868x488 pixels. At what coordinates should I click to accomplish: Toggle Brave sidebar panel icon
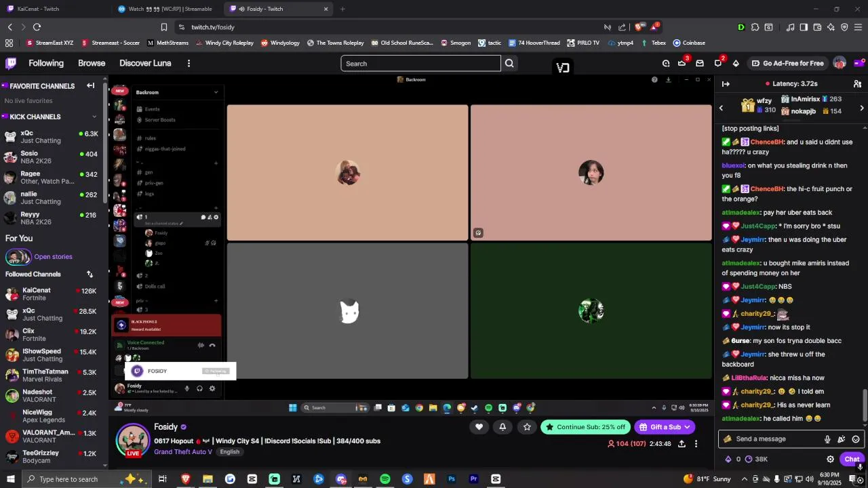pyautogui.click(x=804, y=27)
